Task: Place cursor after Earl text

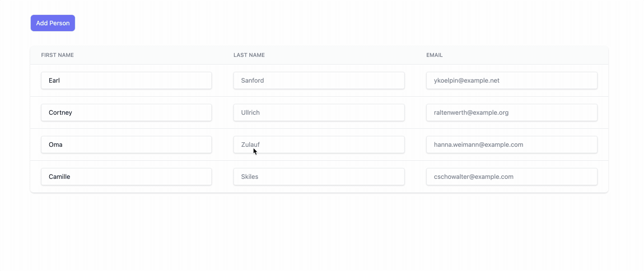Action: (61, 80)
